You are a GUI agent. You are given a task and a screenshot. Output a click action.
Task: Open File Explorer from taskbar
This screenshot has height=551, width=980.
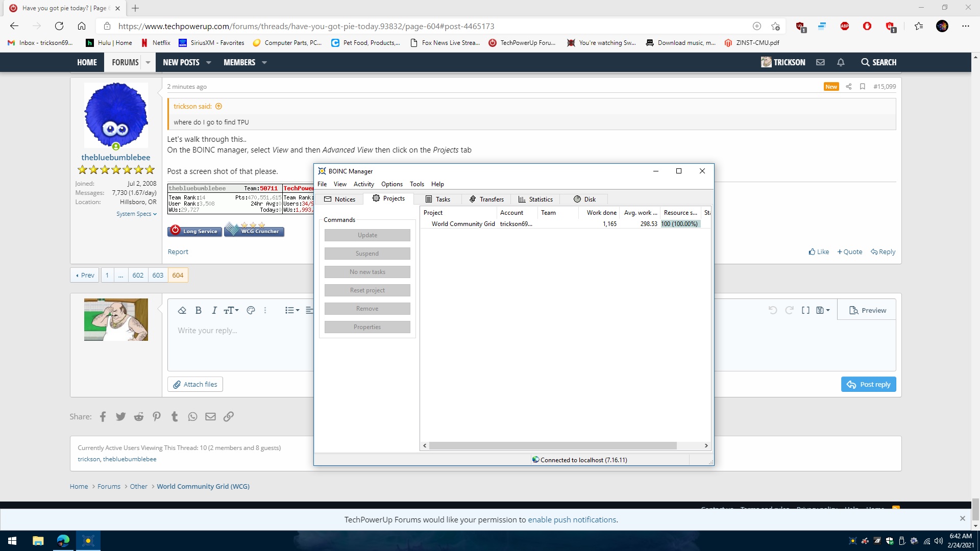(x=38, y=541)
